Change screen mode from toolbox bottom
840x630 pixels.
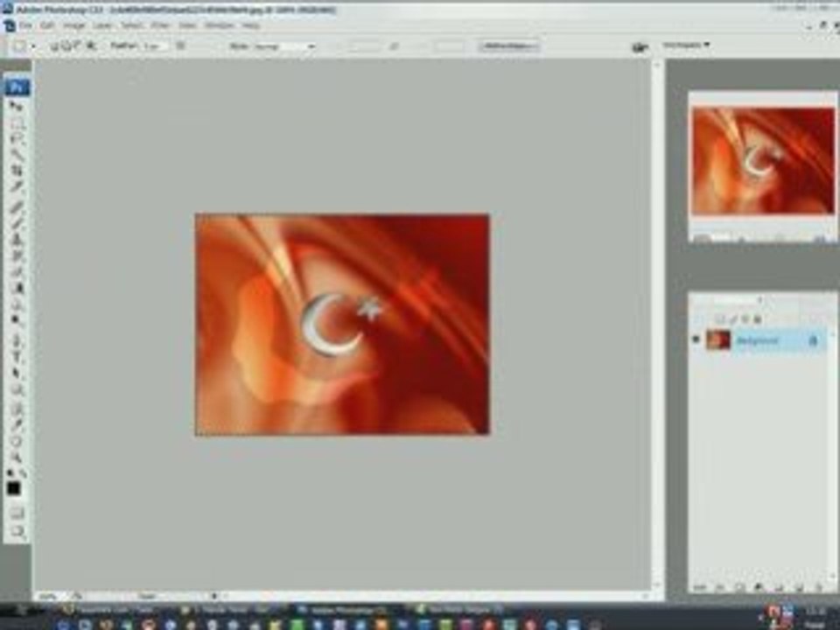17,531
